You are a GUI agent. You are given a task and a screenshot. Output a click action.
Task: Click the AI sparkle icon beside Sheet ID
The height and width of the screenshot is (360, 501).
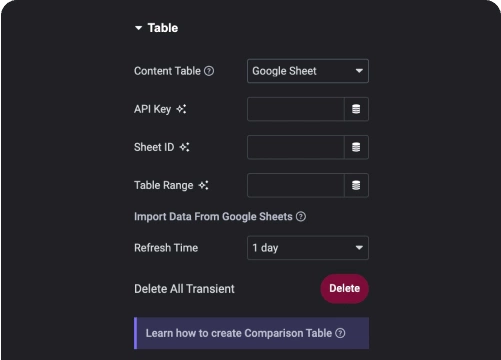point(184,147)
